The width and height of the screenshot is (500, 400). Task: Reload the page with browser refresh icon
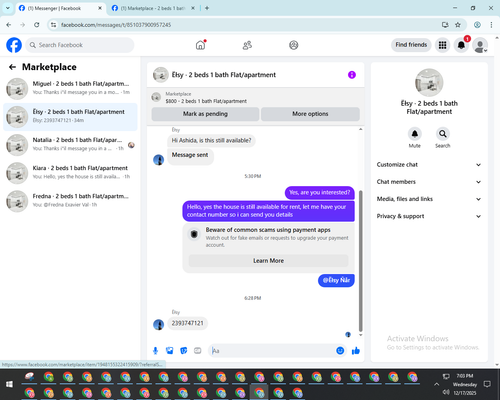click(37, 25)
